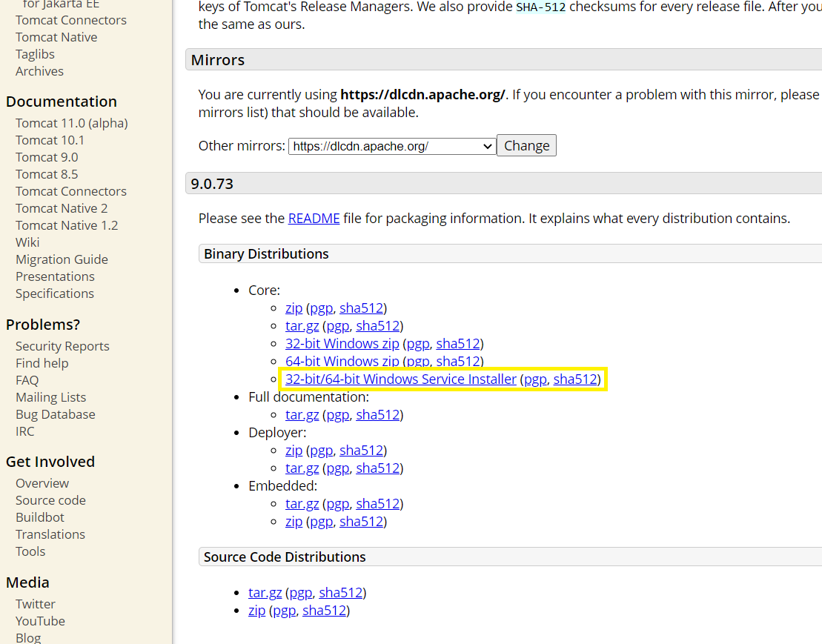Open Bug Database
This screenshot has width=822, height=644.
[x=56, y=414]
